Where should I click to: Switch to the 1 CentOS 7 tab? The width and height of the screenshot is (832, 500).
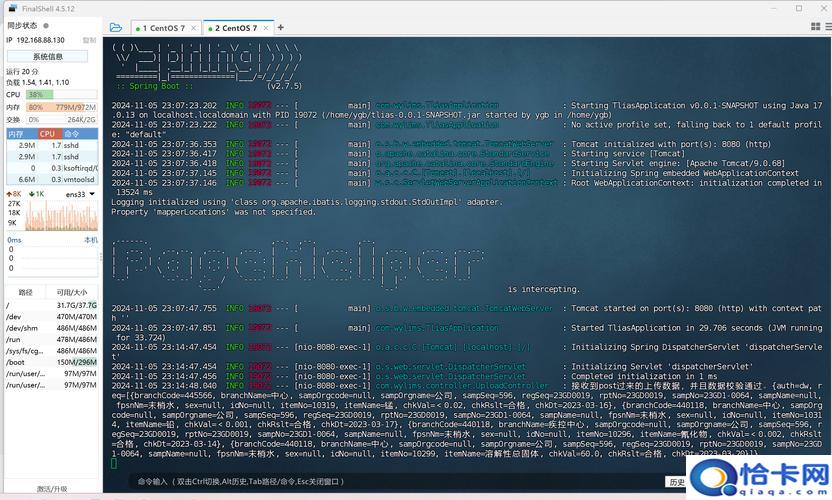pos(163,28)
